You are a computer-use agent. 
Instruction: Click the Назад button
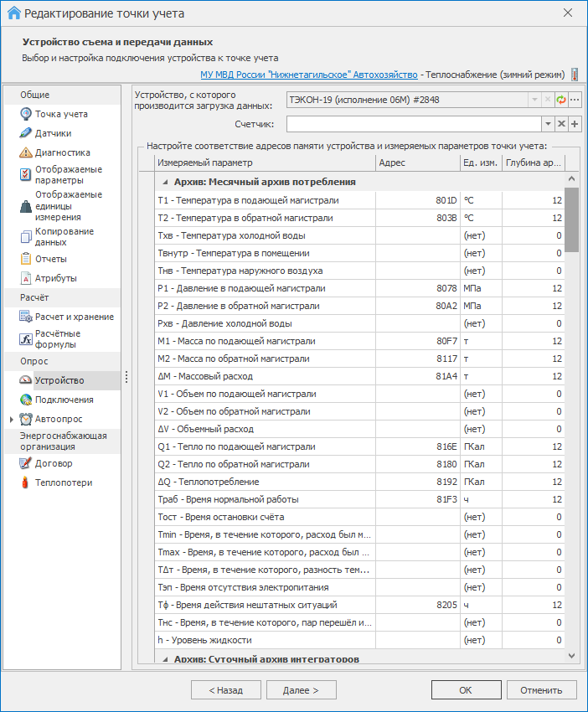[225, 689]
